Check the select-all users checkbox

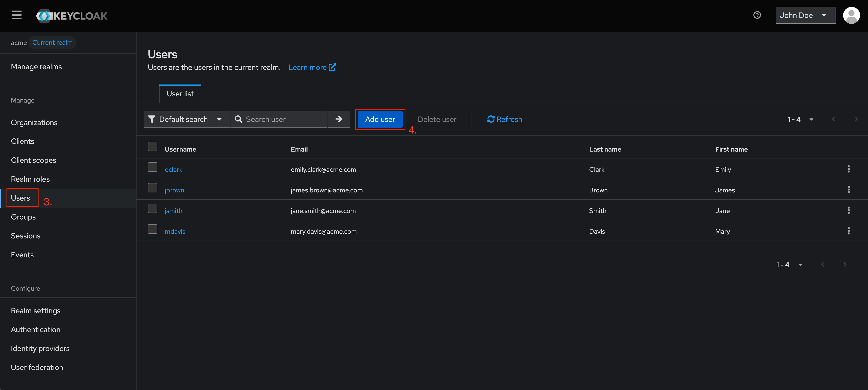tap(152, 146)
